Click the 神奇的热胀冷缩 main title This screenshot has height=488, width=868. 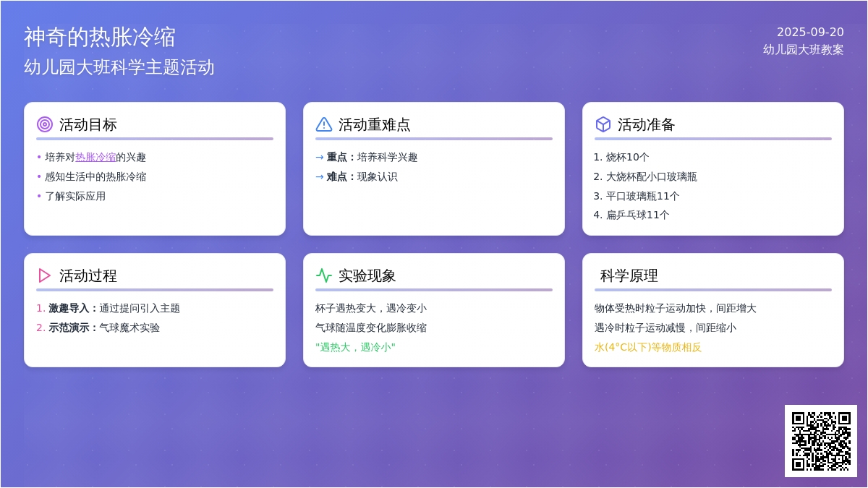100,37
